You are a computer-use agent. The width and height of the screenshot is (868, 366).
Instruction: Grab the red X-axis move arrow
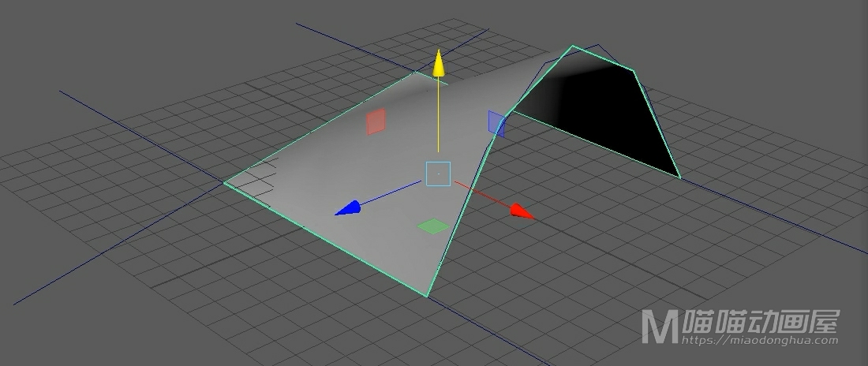(522, 211)
